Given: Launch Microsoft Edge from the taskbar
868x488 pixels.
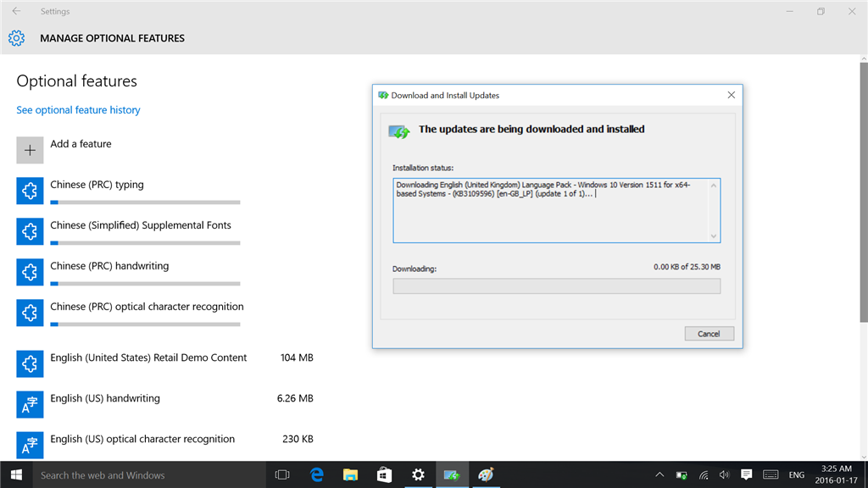Looking at the screenshot, I should click(x=317, y=474).
